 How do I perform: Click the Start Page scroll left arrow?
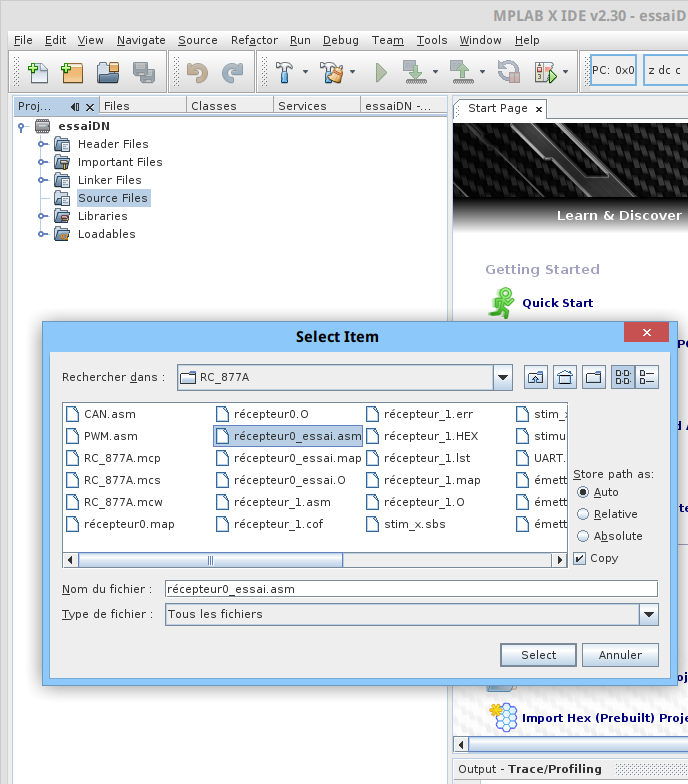(460, 744)
